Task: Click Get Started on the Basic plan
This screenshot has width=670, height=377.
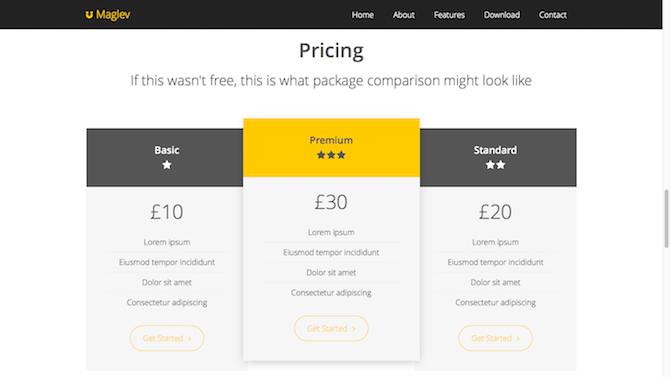Action: tap(167, 338)
